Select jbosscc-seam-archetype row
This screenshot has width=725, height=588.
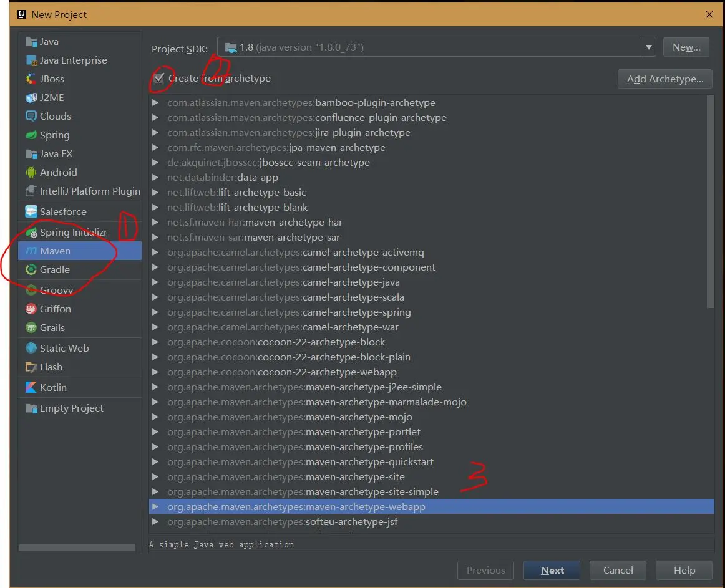431,163
